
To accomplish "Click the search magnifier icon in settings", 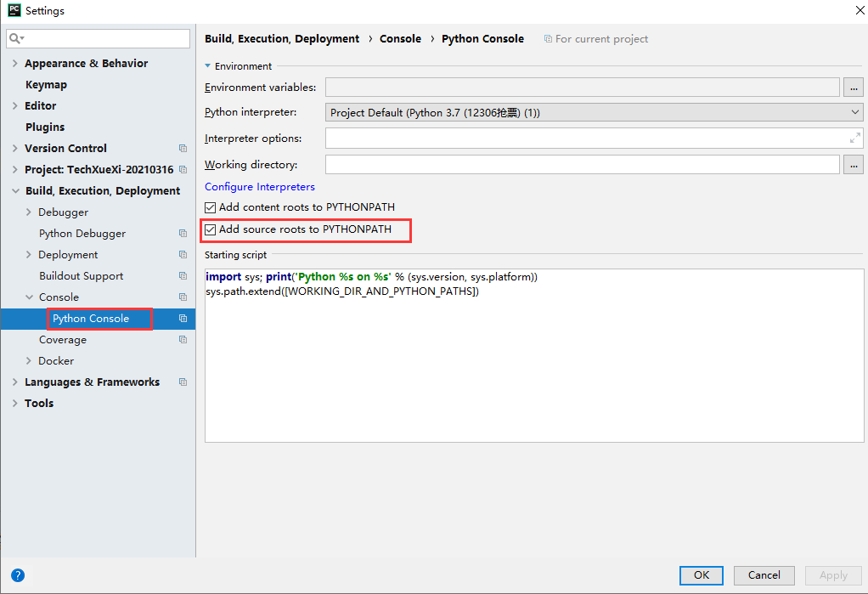I will (16, 38).
